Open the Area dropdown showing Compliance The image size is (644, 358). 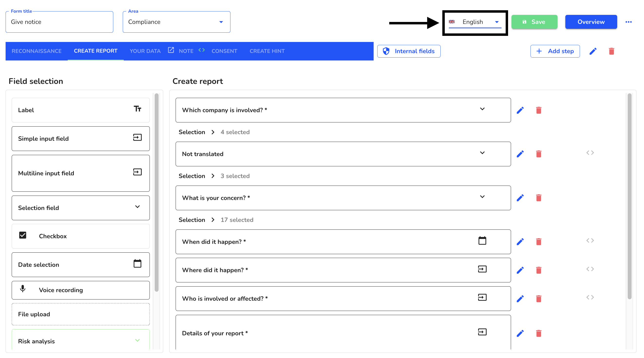click(176, 22)
